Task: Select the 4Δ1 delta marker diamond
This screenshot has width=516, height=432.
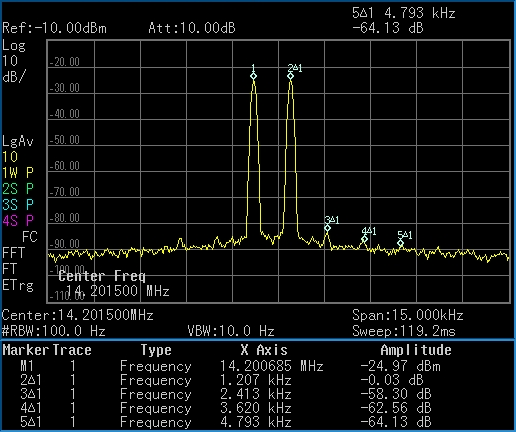Action: tap(364, 239)
